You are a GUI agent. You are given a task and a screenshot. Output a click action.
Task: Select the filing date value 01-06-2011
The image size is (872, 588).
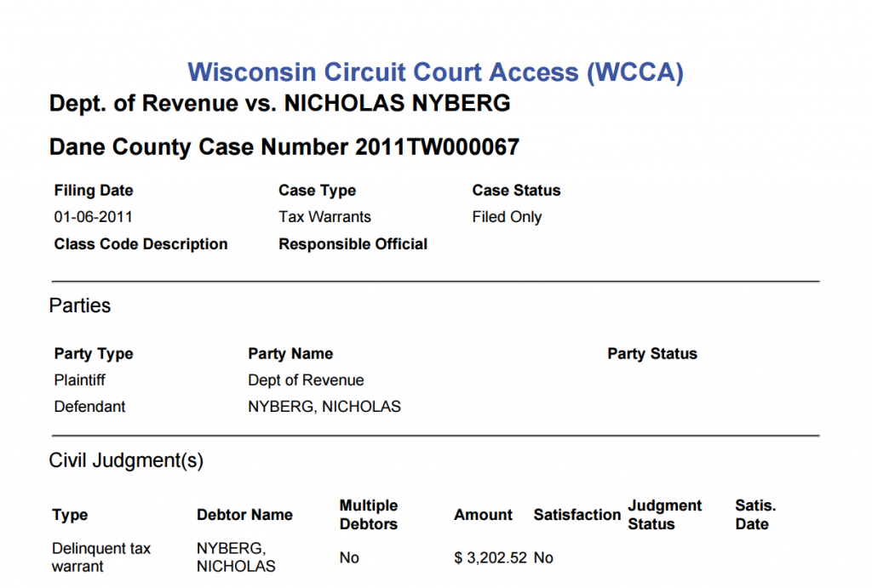click(x=93, y=217)
